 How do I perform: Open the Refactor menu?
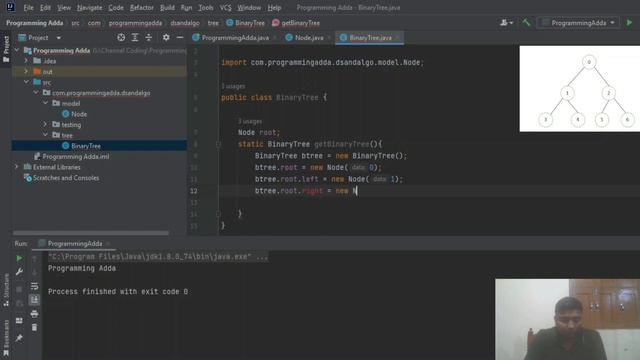click(x=142, y=7)
